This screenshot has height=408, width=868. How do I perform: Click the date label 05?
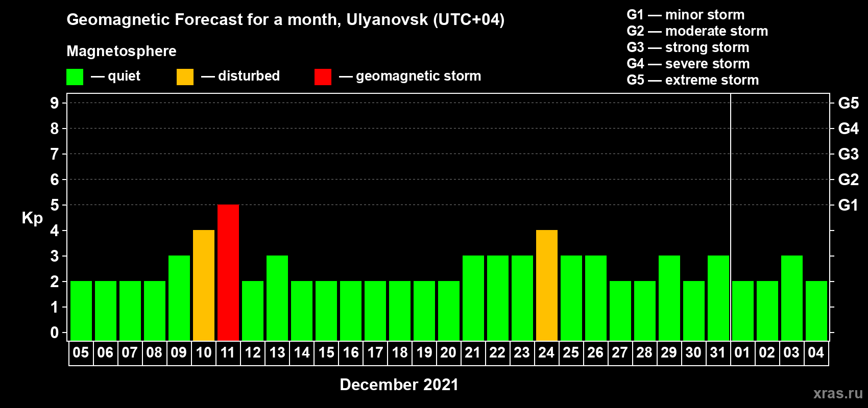click(81, 353)
